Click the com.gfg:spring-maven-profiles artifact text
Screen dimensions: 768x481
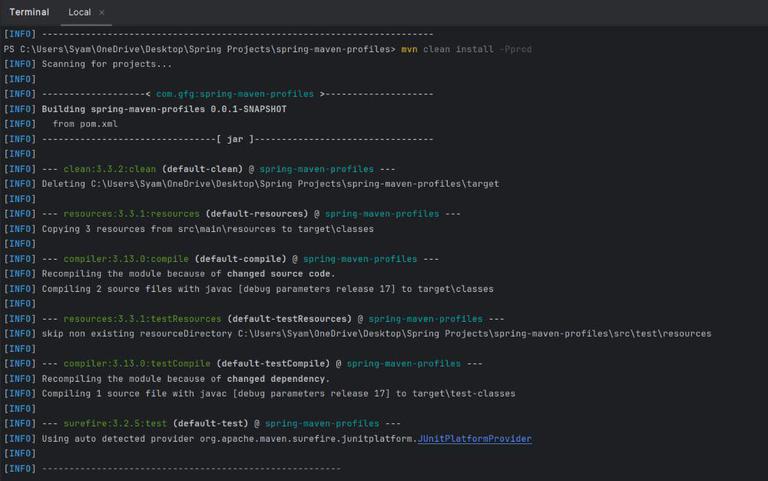point(235,94)
